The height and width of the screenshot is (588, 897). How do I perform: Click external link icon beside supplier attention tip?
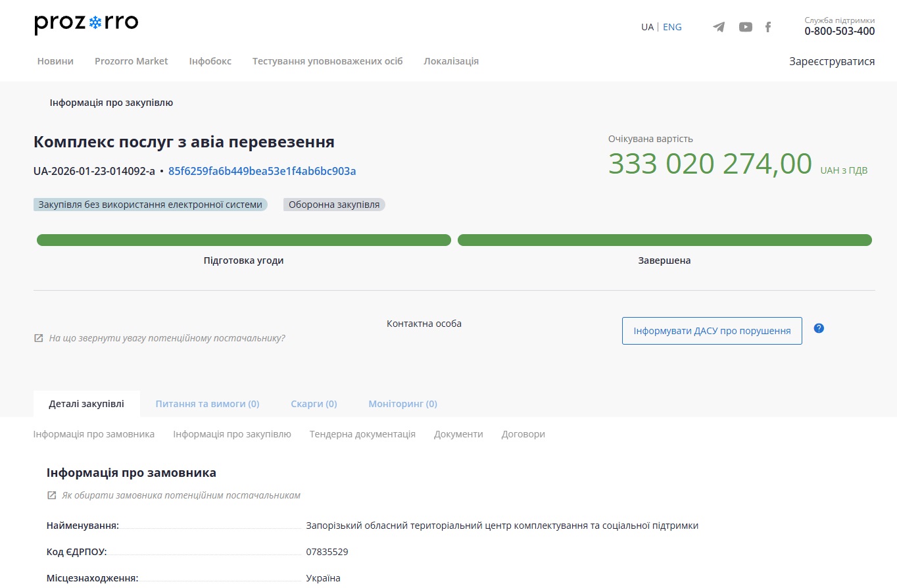click(x=39, y=338)
